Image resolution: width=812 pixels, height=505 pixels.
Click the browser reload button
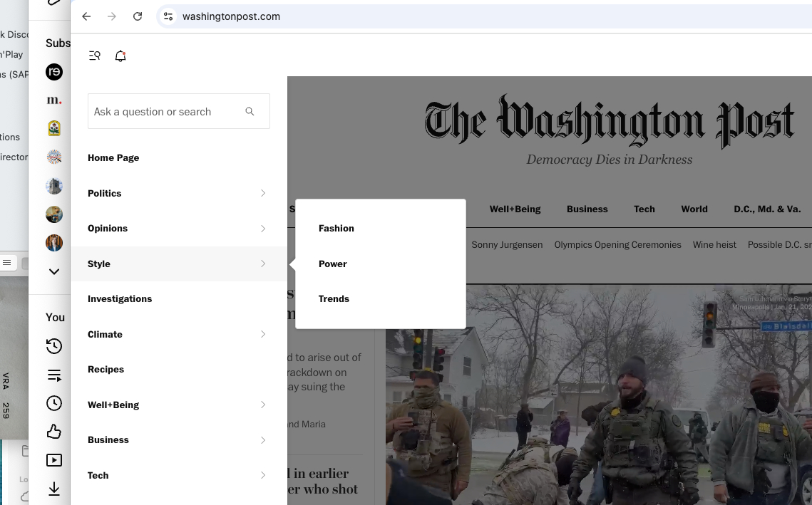tap(138, 16)
